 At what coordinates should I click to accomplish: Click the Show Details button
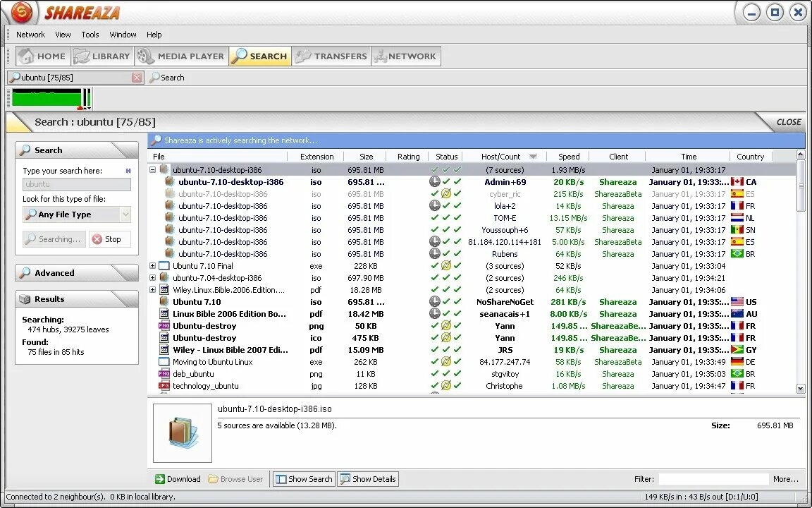point(368,479)
